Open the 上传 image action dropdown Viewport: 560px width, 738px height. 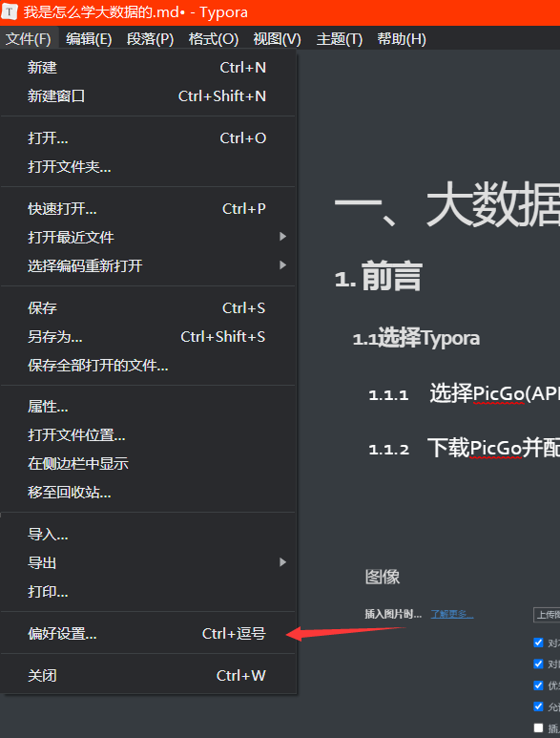point(547,615)
